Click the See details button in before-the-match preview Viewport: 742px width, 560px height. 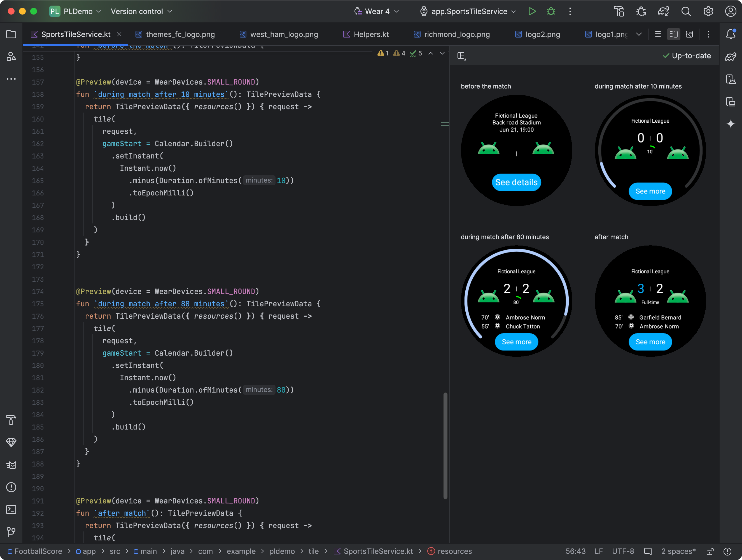[516, 182]
